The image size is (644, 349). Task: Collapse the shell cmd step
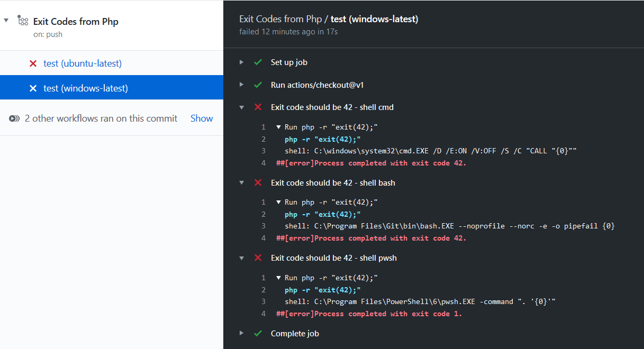pyautogui.click(x=241, y=107)
